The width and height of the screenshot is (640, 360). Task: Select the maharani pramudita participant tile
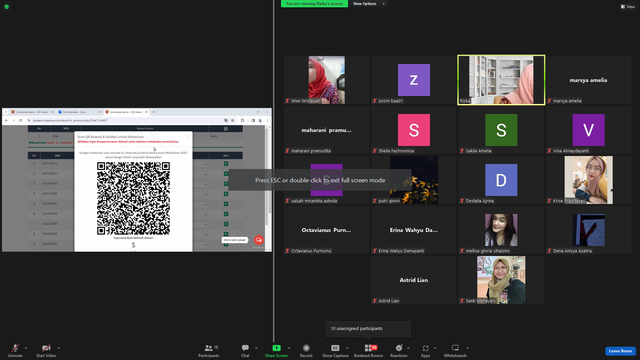pyautogui.click(x=327, y=130)
